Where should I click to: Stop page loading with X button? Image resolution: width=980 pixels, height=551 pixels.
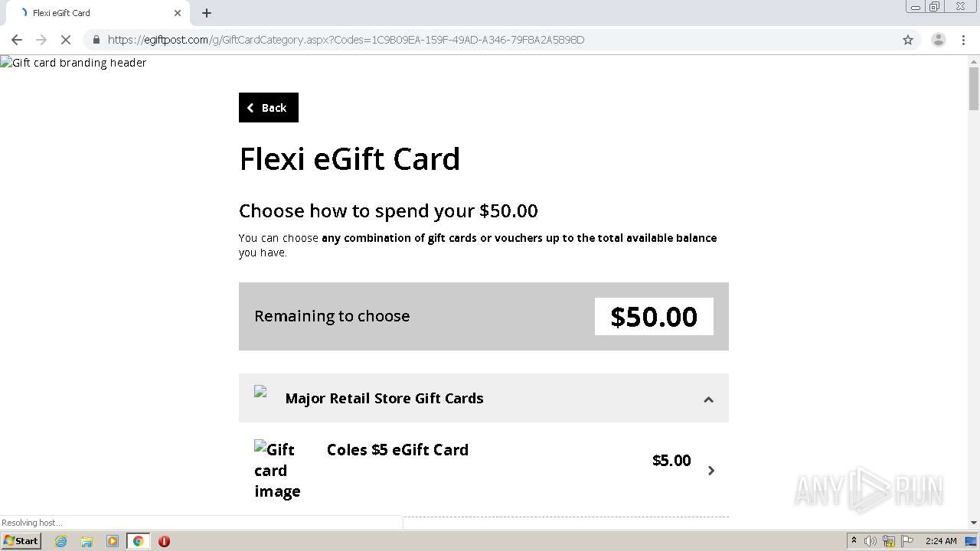click(x=65, y=40)
